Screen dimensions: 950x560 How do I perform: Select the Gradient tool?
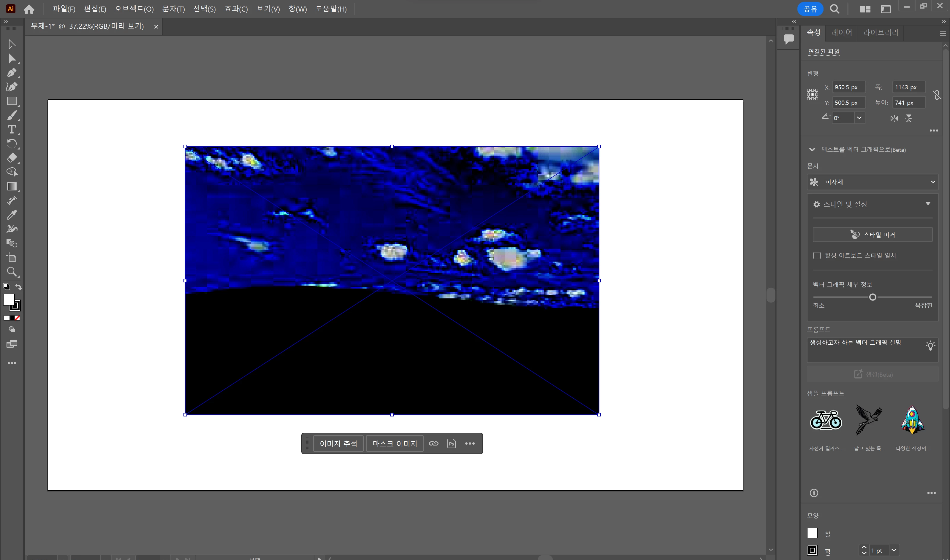click(x=12, y=186)
